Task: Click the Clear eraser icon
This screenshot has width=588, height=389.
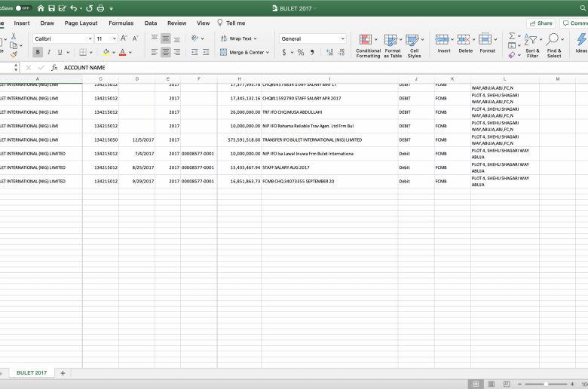Action: (512, 55)
